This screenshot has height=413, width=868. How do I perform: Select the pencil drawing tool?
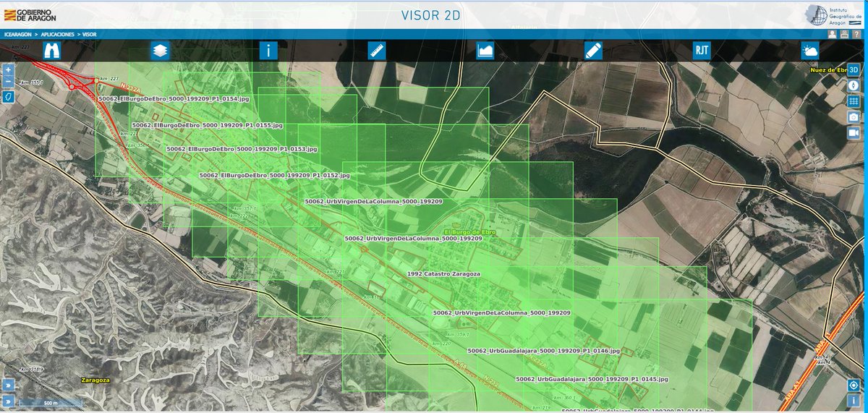click(x=593, y=51)
